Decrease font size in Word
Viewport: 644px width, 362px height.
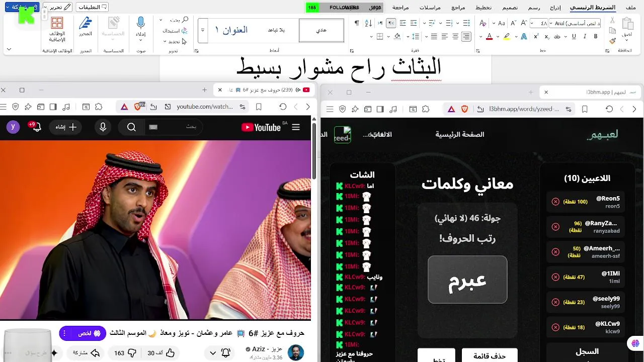[514, 23]
